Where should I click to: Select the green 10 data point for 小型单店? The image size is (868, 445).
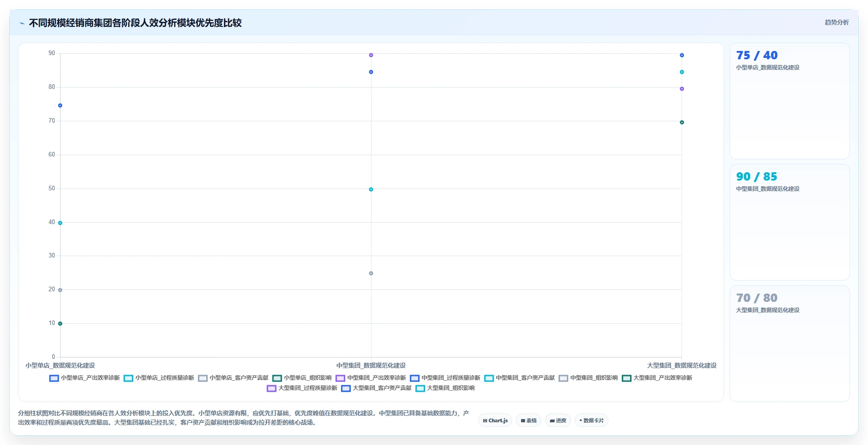60,324
